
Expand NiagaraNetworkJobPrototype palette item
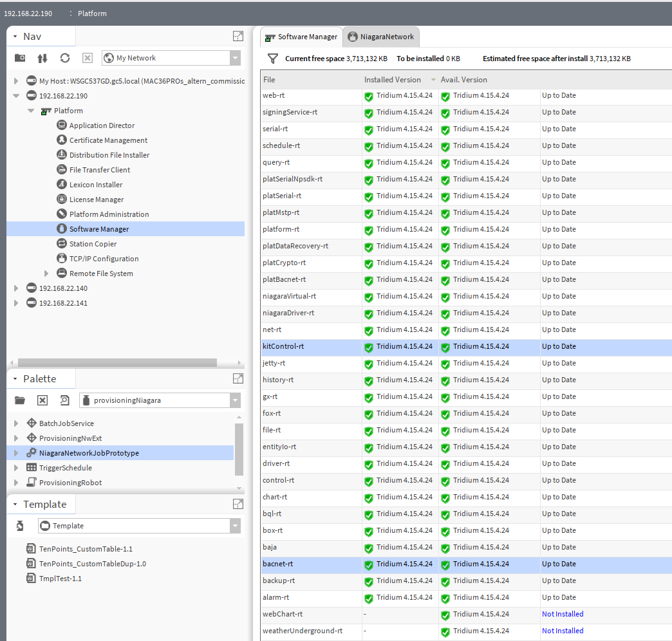pos(16,453)
